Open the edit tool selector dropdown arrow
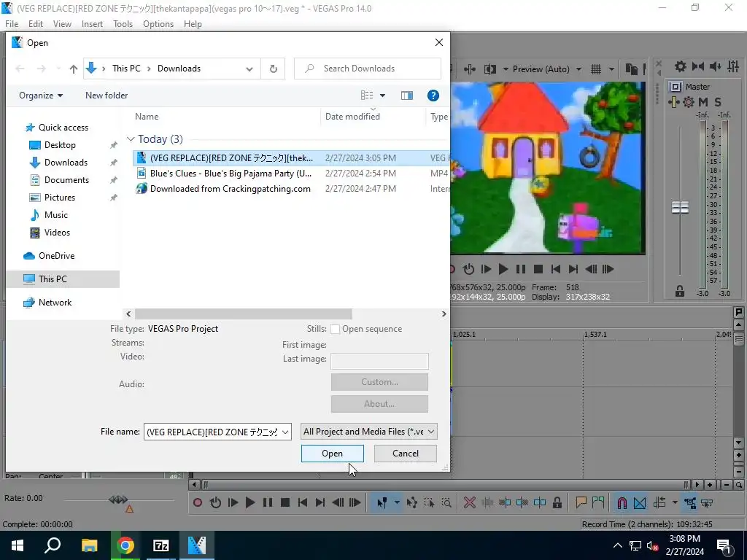Screen dimensions: 747x560 [397, 502]
